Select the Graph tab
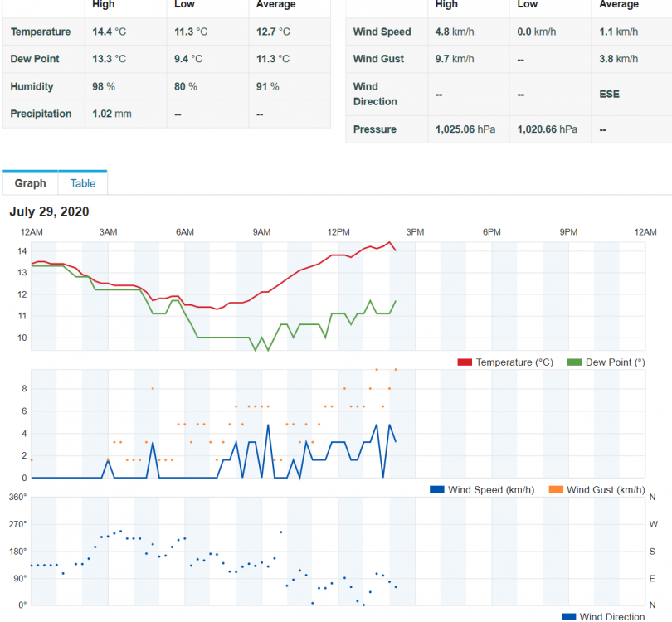The height and width of the screenshot is (622, 672). pos(30,183)
